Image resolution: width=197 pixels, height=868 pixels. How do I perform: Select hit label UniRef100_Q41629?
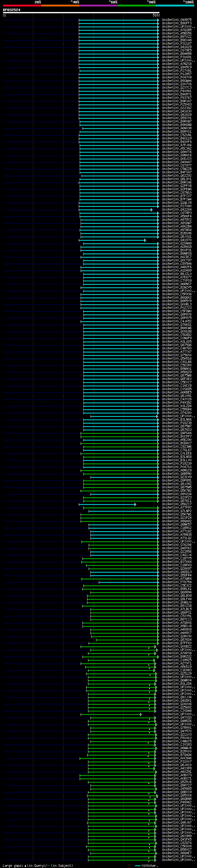[177, 47]
